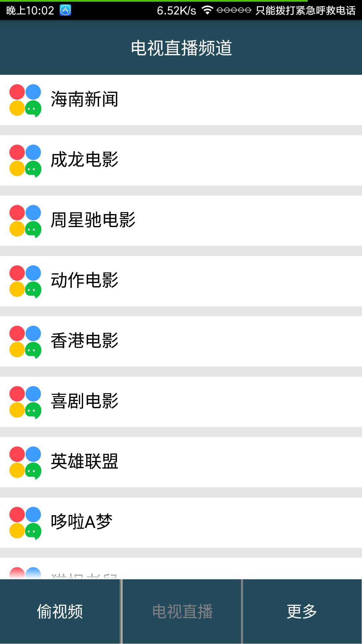Open the 英雄联盟 live channel

pyautogui.click(x=181, y=462)
